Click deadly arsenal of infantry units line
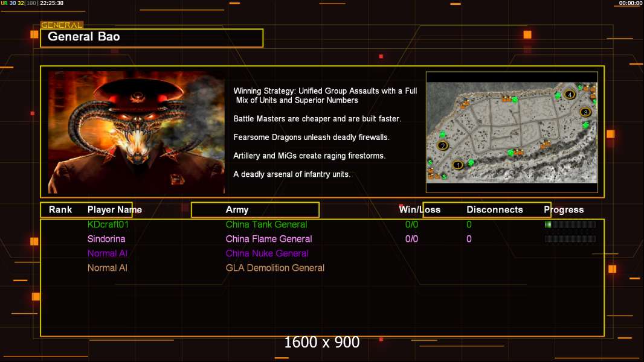 pos(292,174)
